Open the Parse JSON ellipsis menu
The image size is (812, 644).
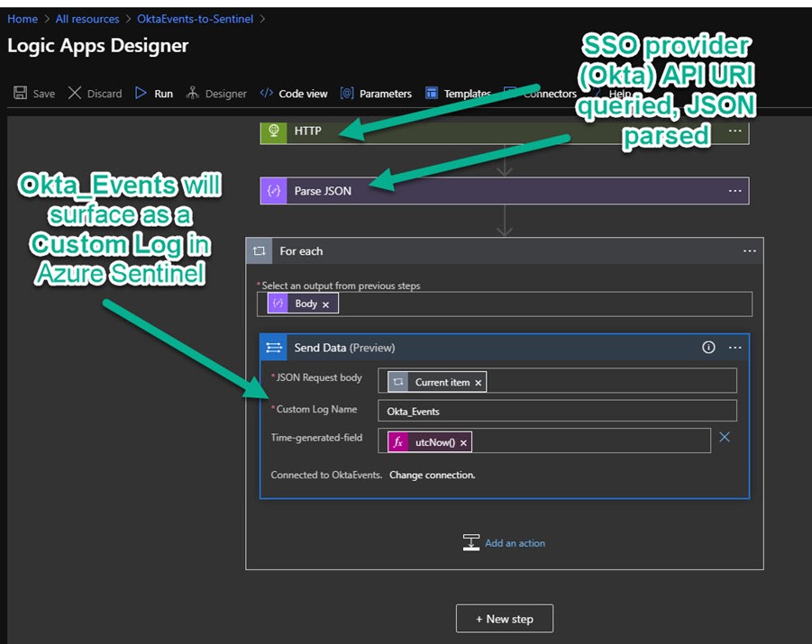click(734, 191)
